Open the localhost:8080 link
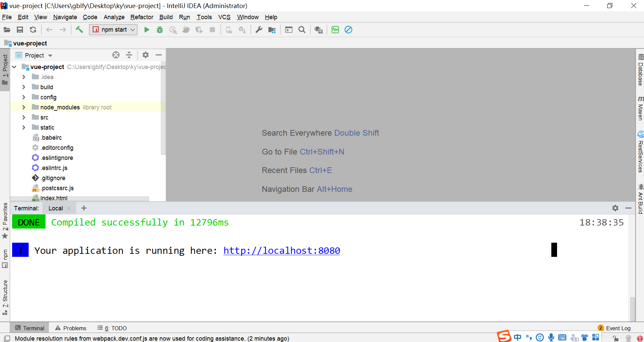644x342 pixels. [x=282, y=250]
